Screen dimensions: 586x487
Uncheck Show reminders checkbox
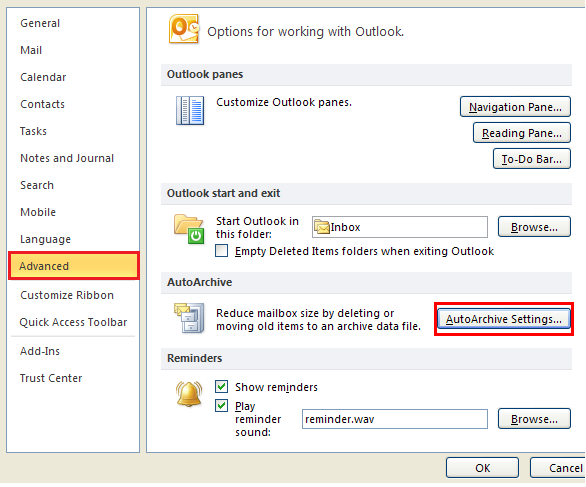pos(221,386)
